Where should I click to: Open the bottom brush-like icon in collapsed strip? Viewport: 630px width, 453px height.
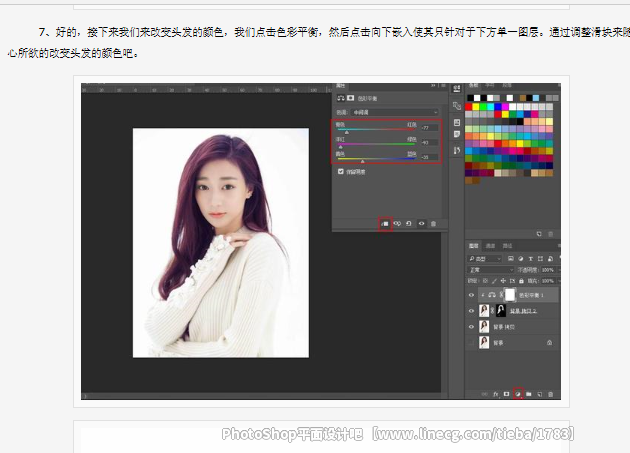[x=457, y=150]
